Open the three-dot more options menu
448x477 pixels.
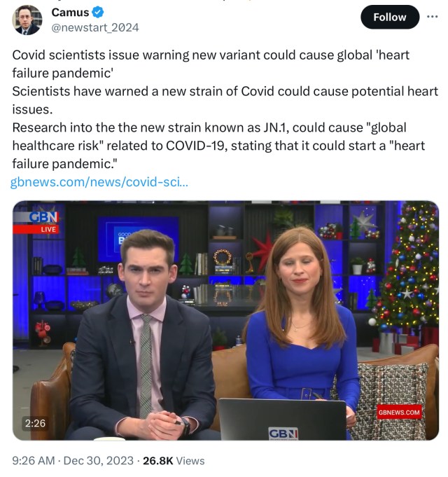tap(432, 17)
